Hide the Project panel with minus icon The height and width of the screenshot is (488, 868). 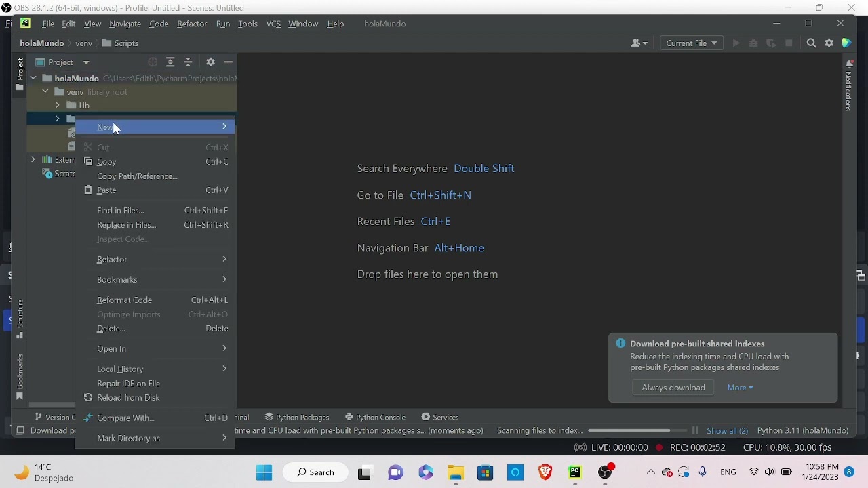coord(228,62)
